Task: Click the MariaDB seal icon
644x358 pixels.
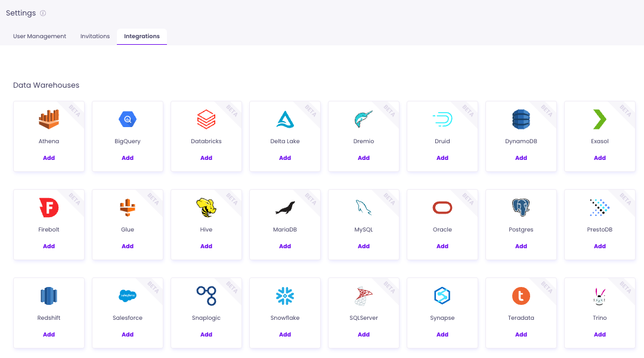Action: [285, 208]
